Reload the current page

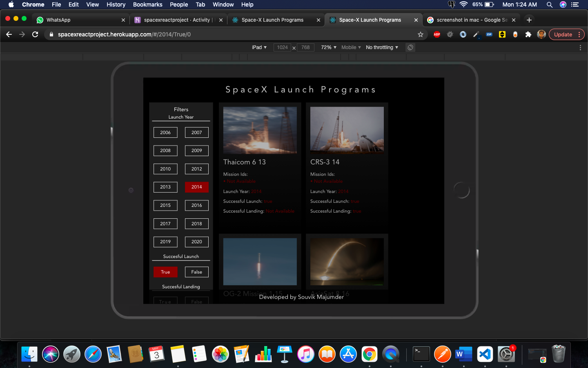click(35, 34)
